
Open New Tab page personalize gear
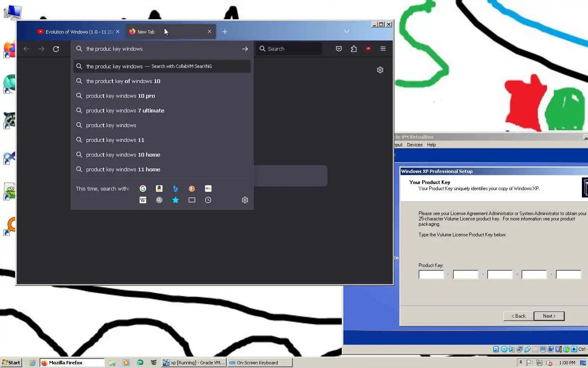(380, 70)
